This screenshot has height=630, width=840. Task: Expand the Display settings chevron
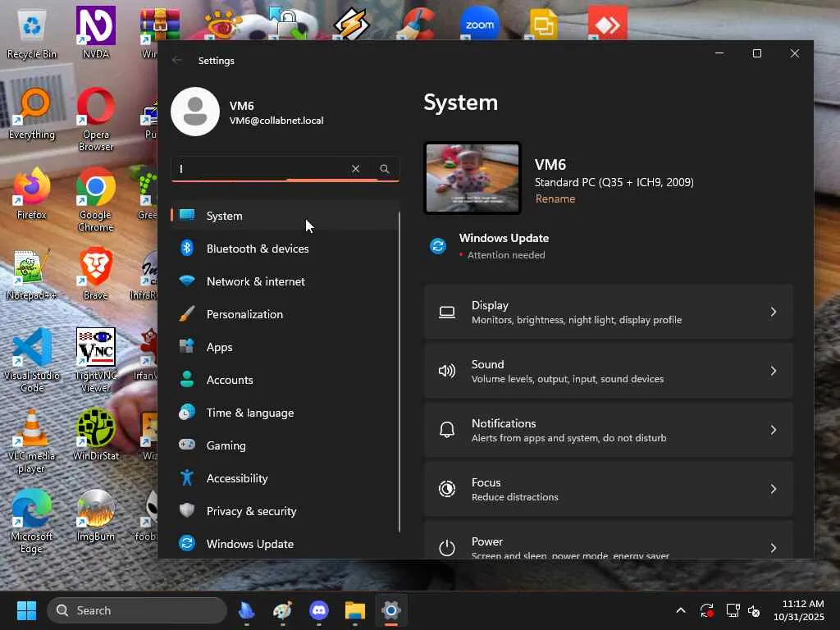[773, 312]
